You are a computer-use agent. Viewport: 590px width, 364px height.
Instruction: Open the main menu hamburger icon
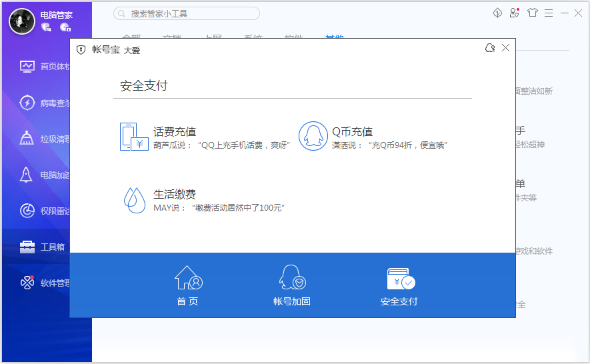549,13
